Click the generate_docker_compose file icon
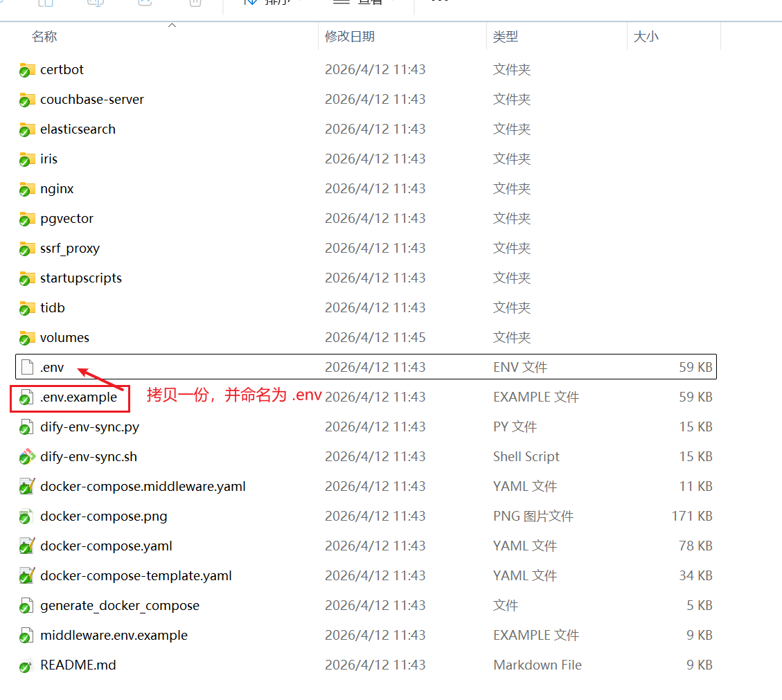Image resolution: width=782 pixels, height=700 pixels. [27, 606]
